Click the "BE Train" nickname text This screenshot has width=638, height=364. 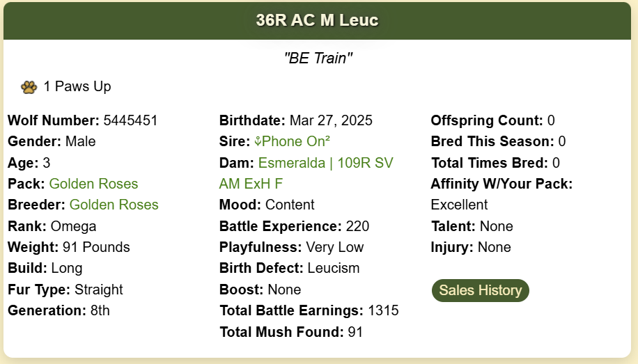pyautogui.click(x=318, y=58)
